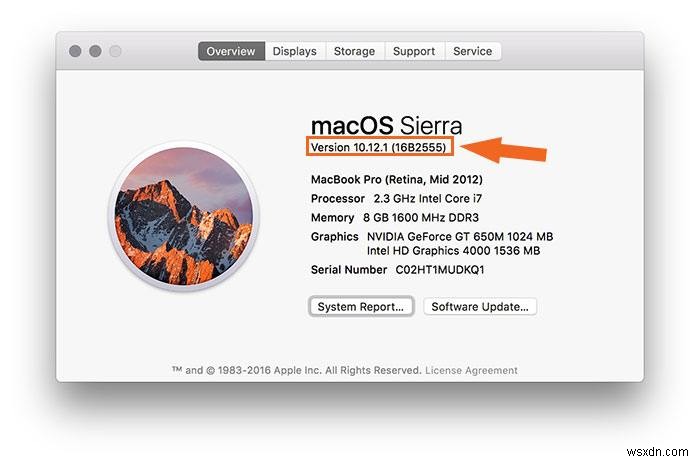This screenshot has height=462, width=700.
Task: Select MacBook Pro (Retina, Mid 2012) text
Action: 397,179
